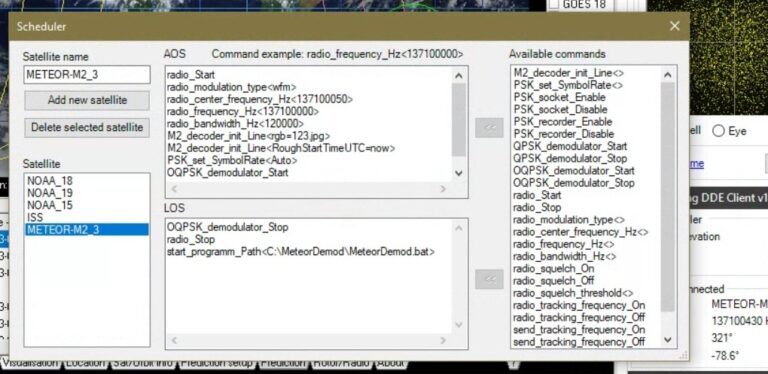Choose radio_squelch_Off in Available commands
Screen dimensions: 768x374
554,281
